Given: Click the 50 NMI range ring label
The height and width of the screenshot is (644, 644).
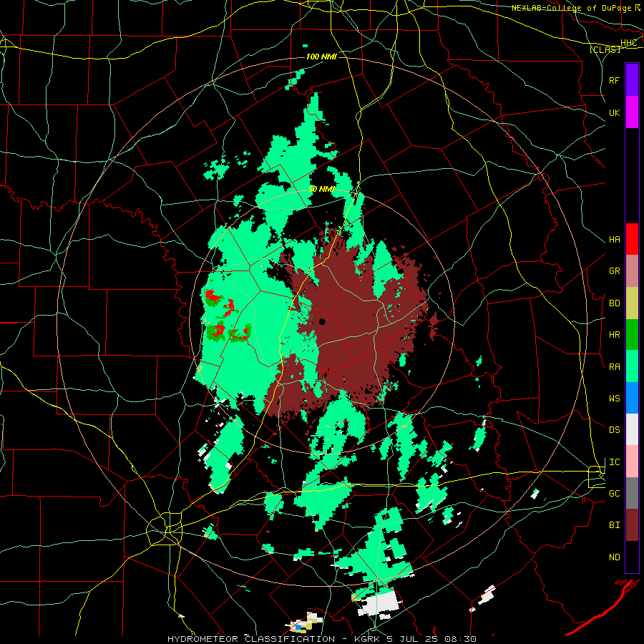Looking at the screenshot, I should click(x=321, y=190).
